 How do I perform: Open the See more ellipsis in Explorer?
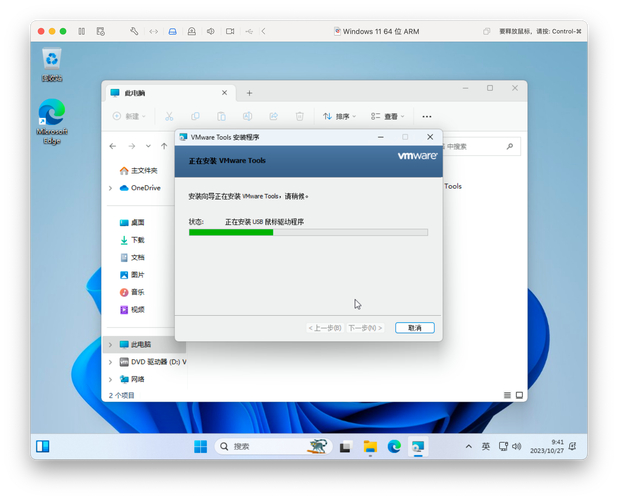426,117
